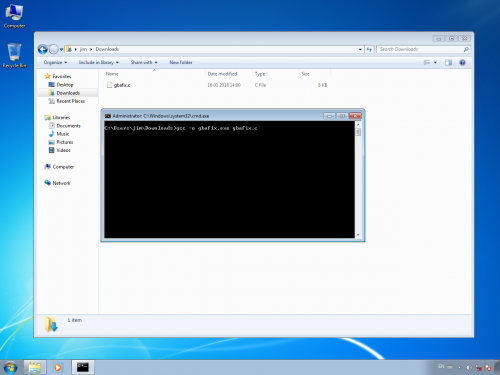
Task: Open the Pictures library
Action: coord(61,142)
